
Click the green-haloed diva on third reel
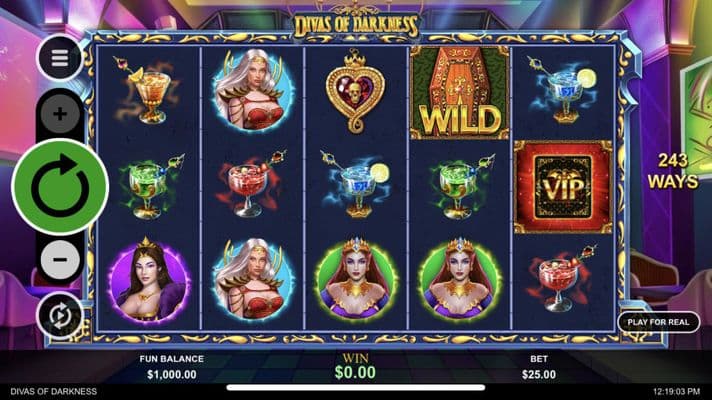(356, 279)
